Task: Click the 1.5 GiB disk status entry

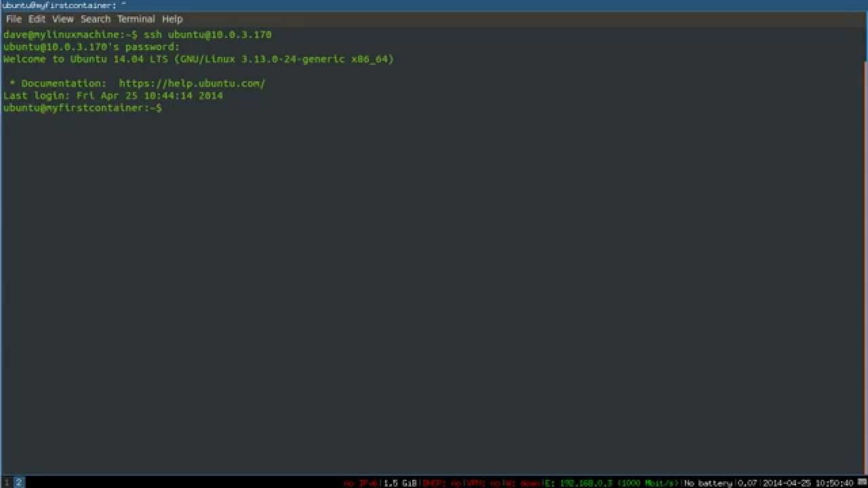Action: tap(400, 483)
